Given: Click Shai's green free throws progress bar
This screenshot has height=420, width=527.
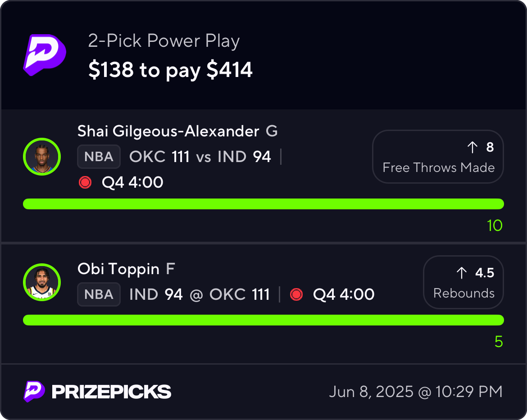Looking at the screenshot, I should [263, 204].
